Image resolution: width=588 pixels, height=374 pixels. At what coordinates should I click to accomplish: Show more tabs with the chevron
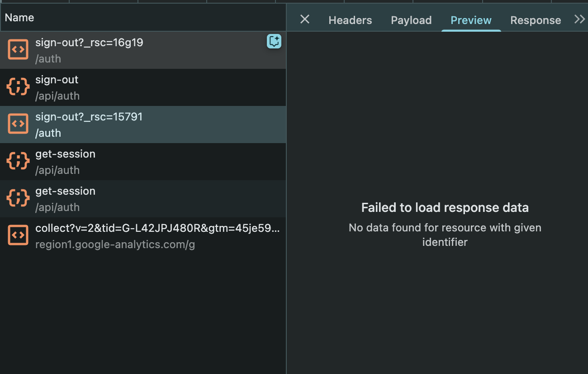pos(579,19)
